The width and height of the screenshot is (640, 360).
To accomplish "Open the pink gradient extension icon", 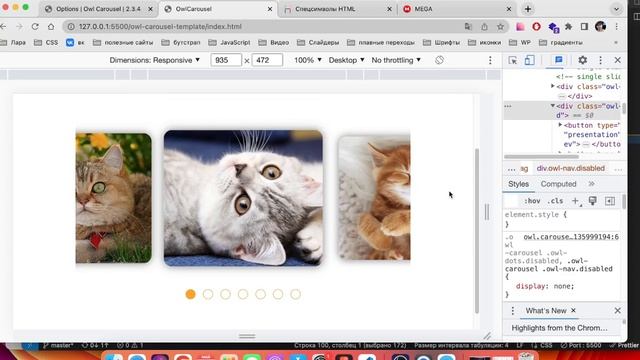I will tap(520, 27).
